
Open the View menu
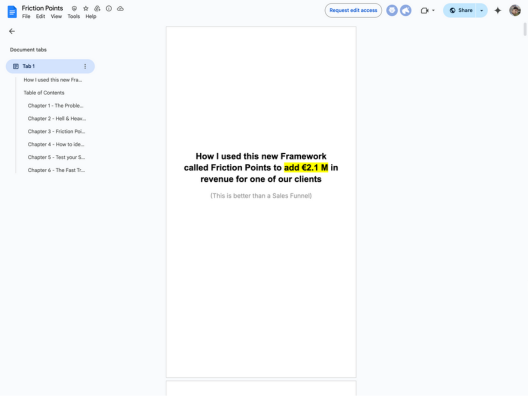(56, 16)
